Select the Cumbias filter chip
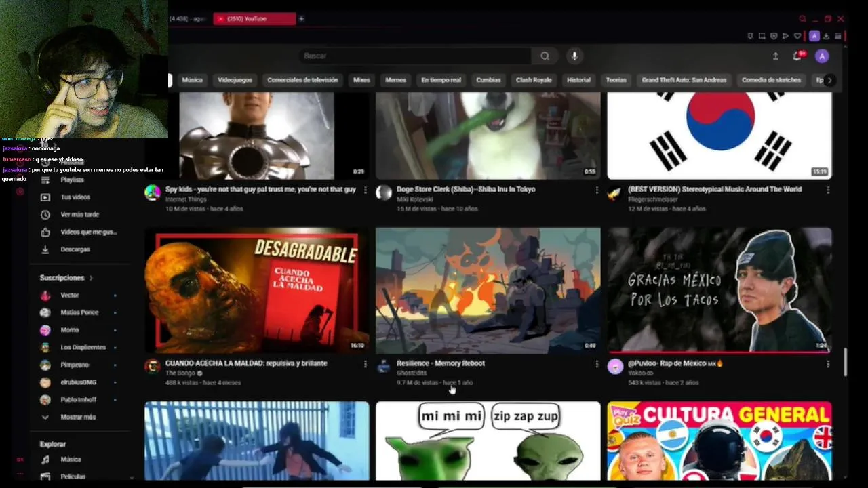 coord(488,80)
